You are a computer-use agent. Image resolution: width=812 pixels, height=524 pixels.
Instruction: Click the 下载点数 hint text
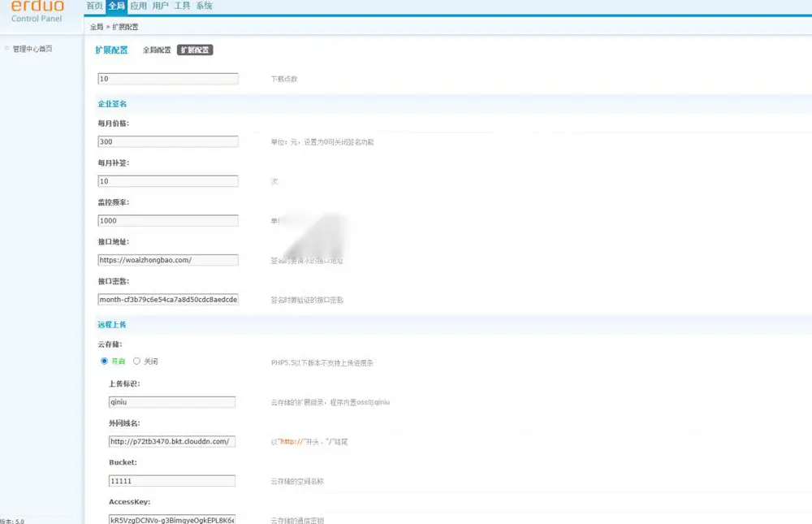coord(283,79)
